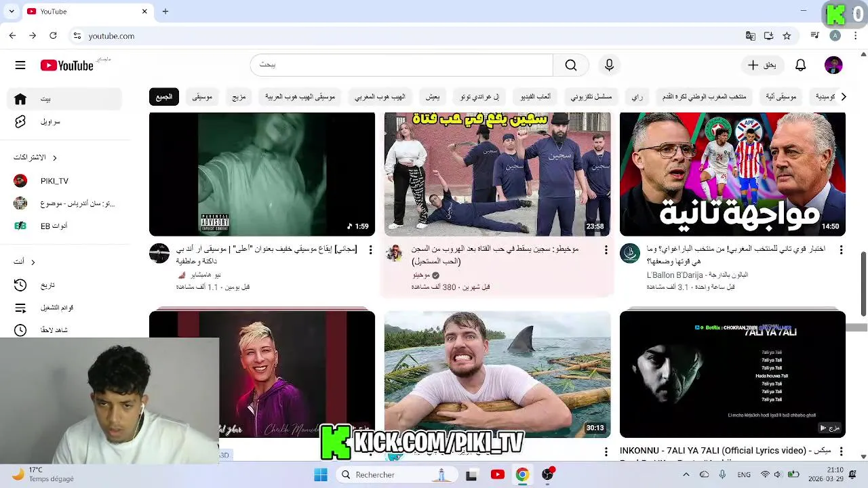Open the YouTube hamburger guide menu

pos(20,65)
